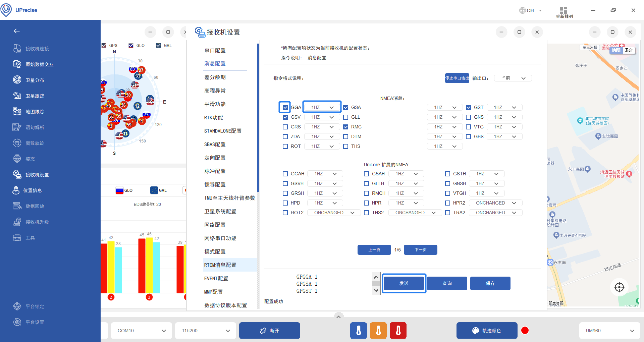Viewport: 644px width, 342px height.
Task: Click the red track color swatch
Action: point(525,331)
